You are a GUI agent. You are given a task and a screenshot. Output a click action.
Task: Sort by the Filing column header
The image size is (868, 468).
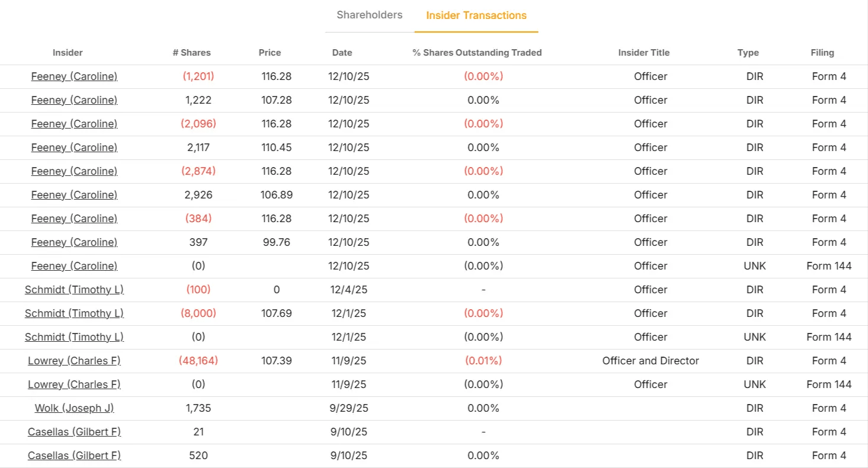point(822,52)
